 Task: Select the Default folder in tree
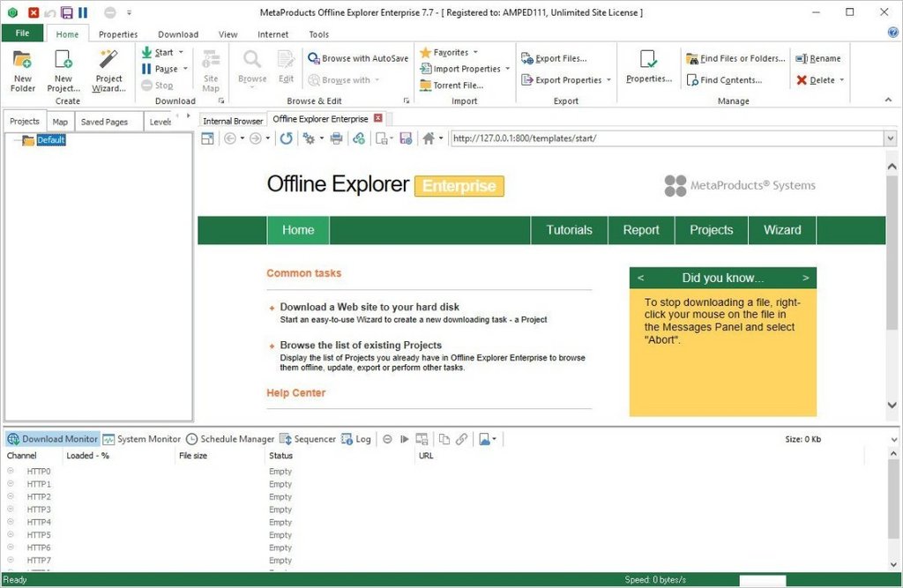pyautogui.click(x=50, y=140)
